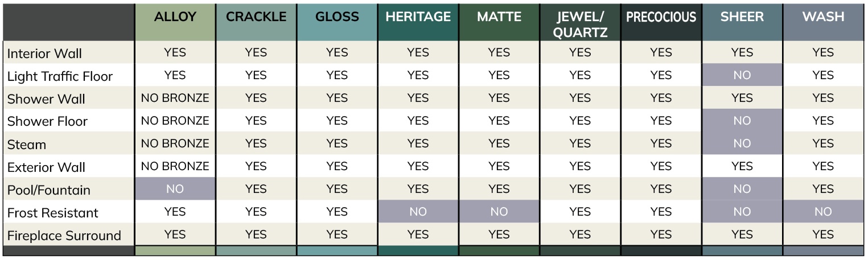Click the Interior Wall row label
This screenshot has height=260, width=868.
click(x=44, y=53)
